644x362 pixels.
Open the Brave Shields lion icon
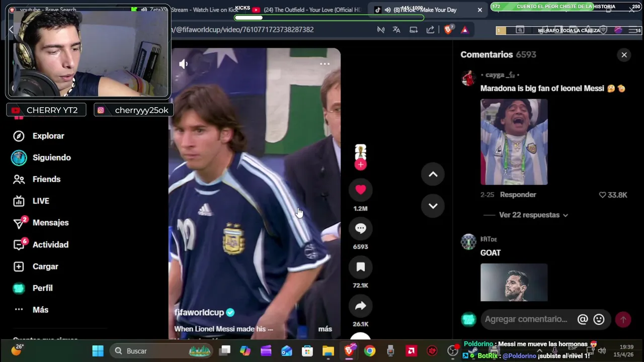448,30
